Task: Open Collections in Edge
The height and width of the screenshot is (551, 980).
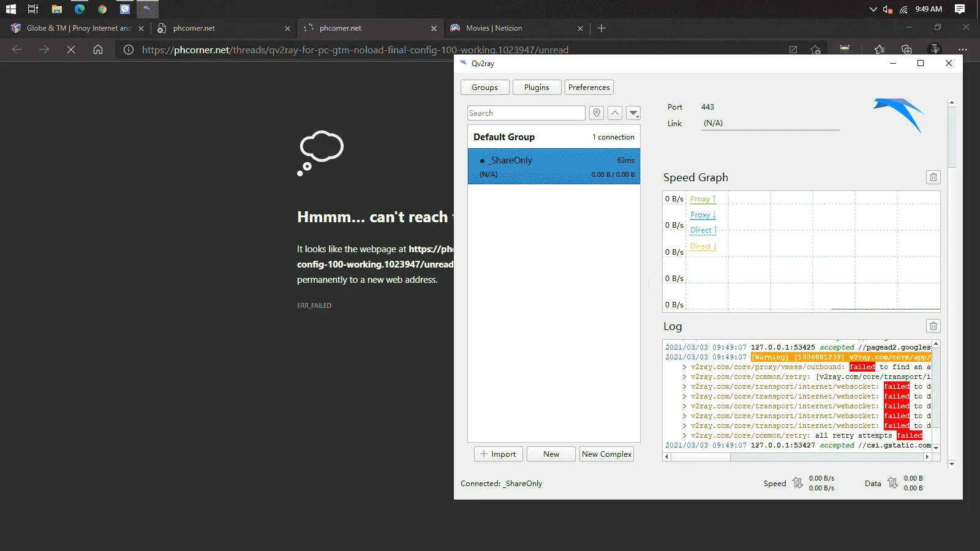Action: point(907,50)
